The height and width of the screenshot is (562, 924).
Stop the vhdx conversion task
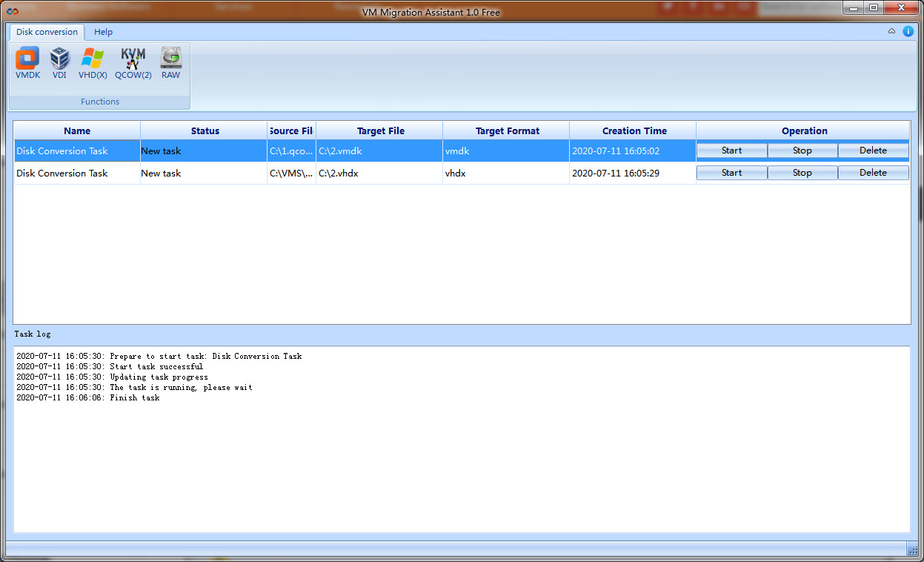(x=802, y=173)
